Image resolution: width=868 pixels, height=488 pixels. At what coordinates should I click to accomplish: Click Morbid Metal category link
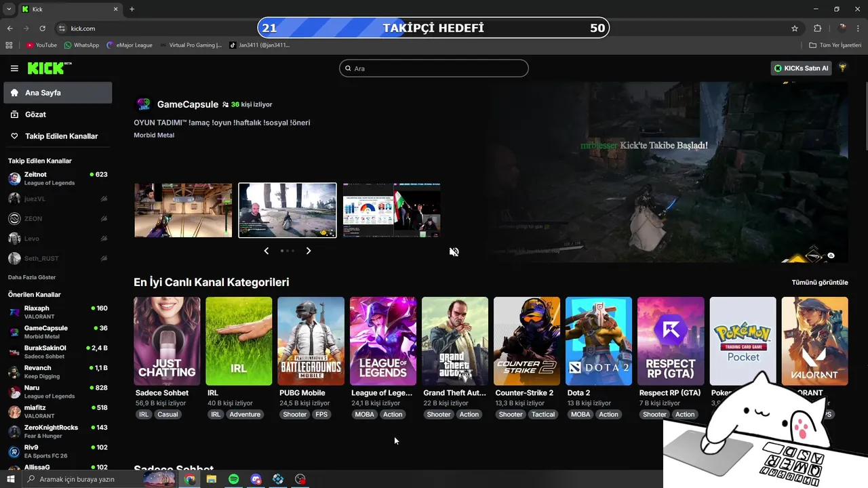(x=154, y=135)
